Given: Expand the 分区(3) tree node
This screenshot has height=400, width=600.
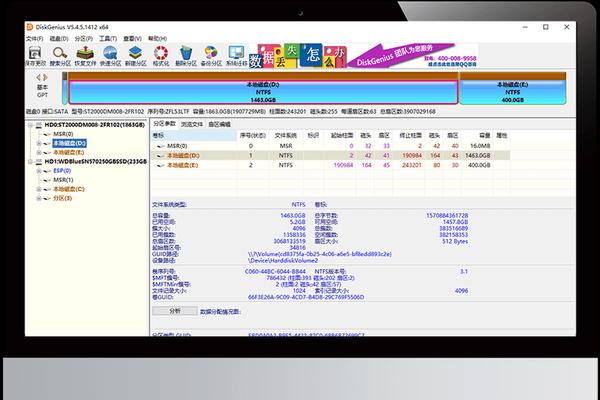Looking at the screenshot, I should click(39, 198).
